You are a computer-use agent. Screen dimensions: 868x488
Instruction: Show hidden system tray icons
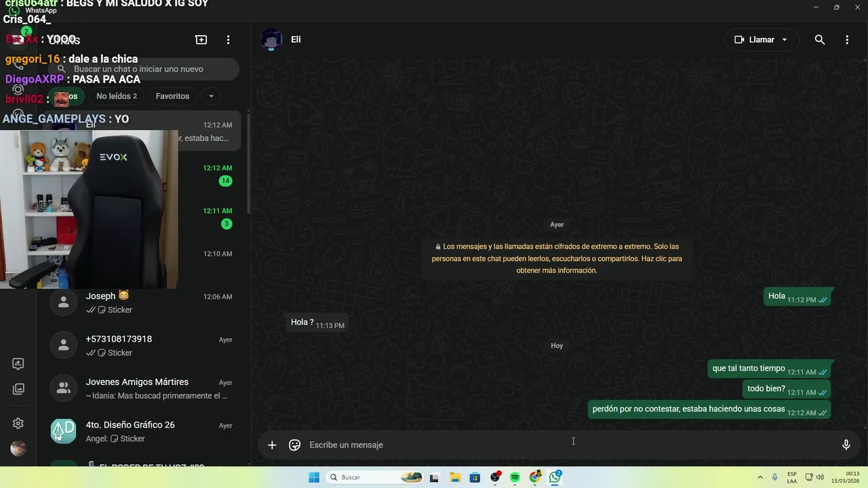tap(760, 477)
